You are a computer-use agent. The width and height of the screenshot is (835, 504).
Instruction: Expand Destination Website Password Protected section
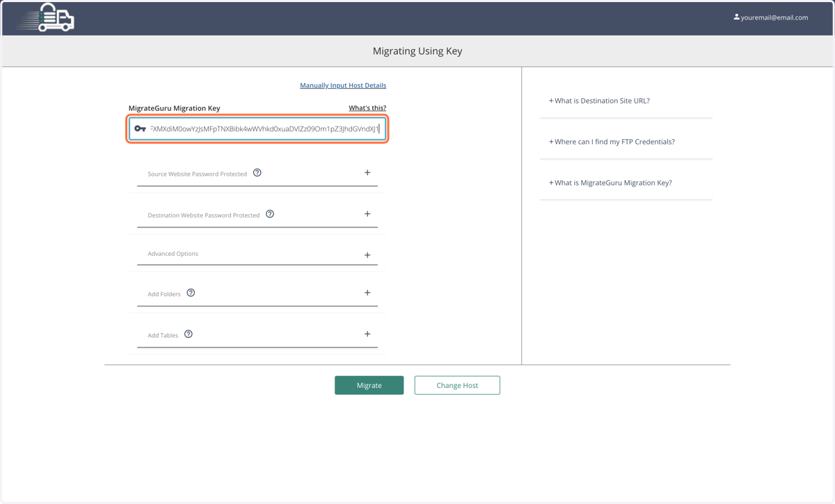(367, 214)
